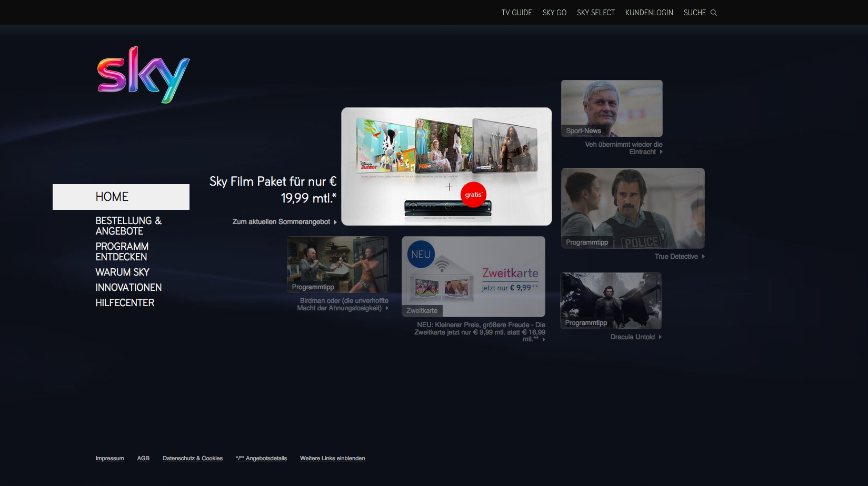Open Birdman oder (die unverhoffte Macht) link
This screenshot has height=486, width=868.
(x=343, y=305)
